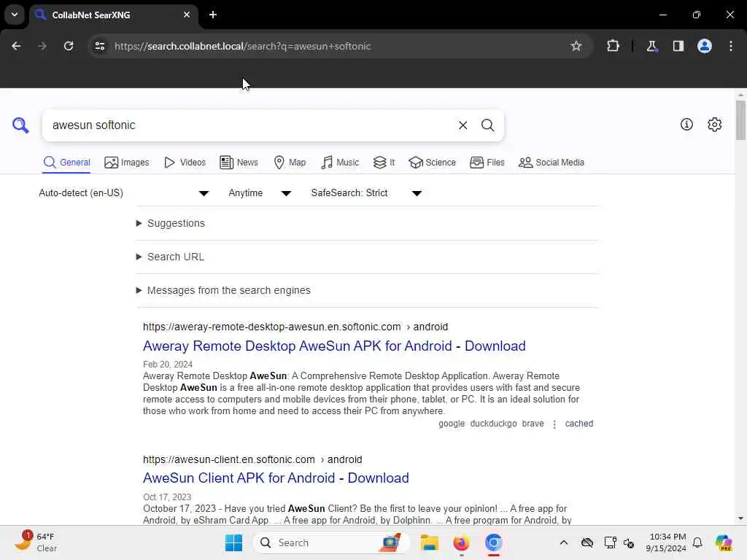View site information icon in address bar
Image resolution: width=747 pixels, height=560 pixels.
(x=99, y=46)
